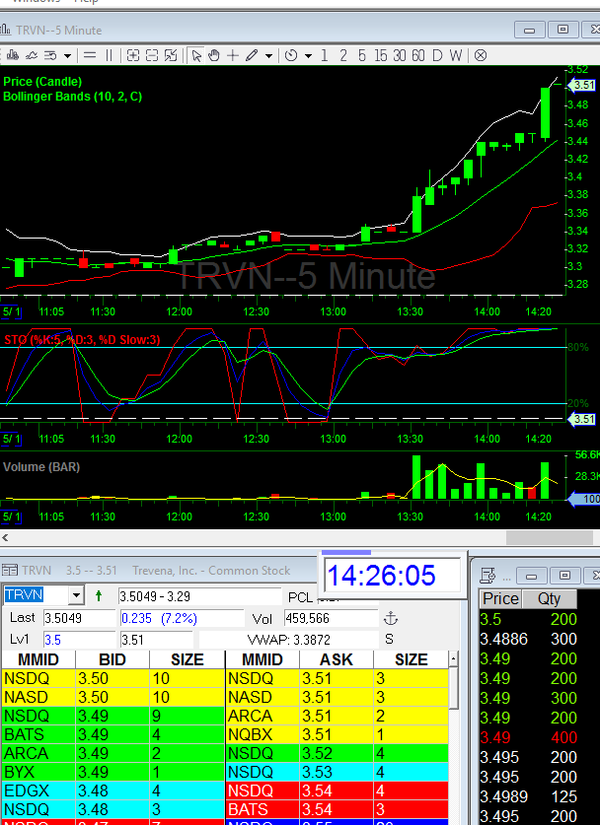Switch chart to 60 minute interval

tap(418, 55)
